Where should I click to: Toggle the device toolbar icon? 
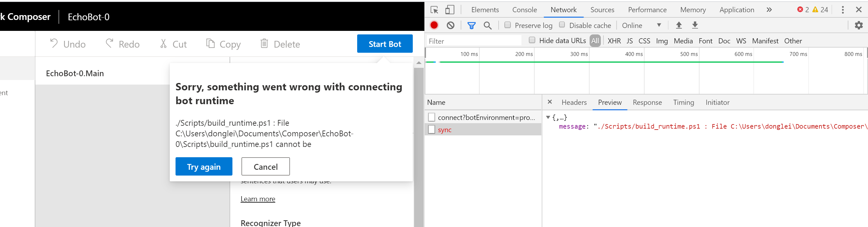(450, 10)
